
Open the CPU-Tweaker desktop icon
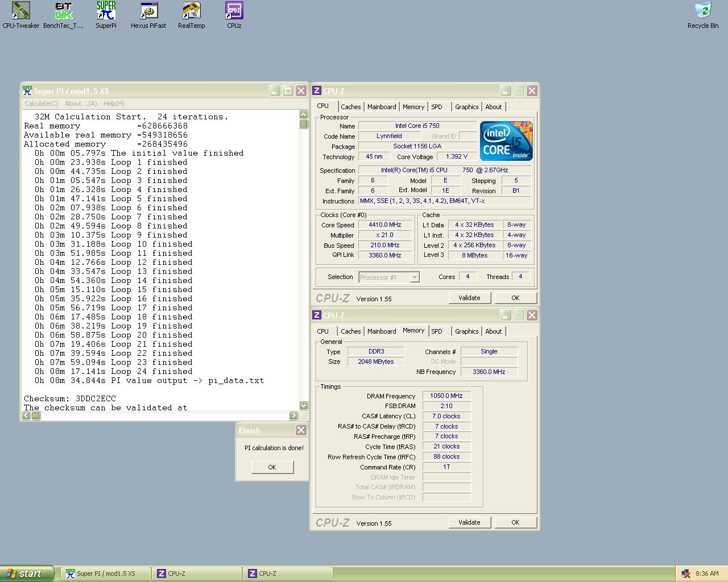click(x=21, y=11)
